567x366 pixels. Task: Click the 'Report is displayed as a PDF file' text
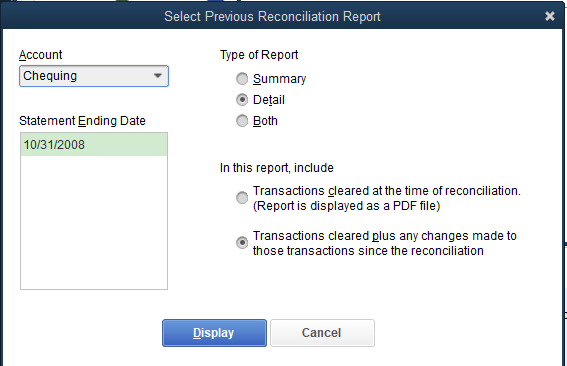coord(346,206)
